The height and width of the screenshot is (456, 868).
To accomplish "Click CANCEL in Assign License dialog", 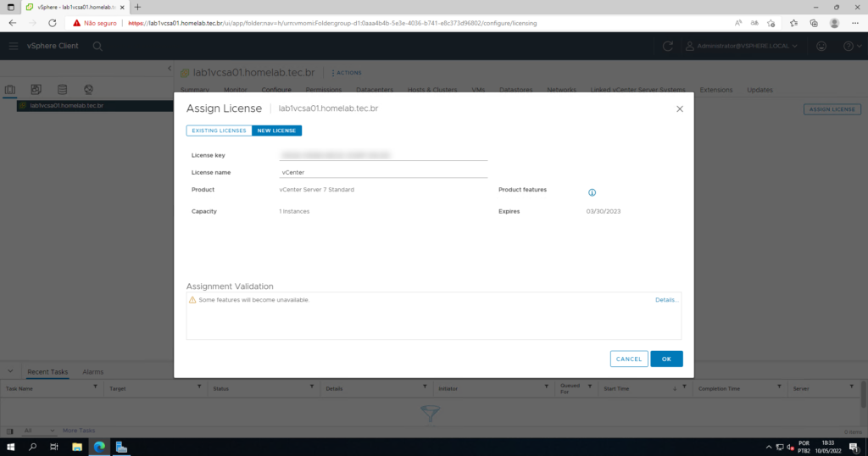I will tap(629, 359).
